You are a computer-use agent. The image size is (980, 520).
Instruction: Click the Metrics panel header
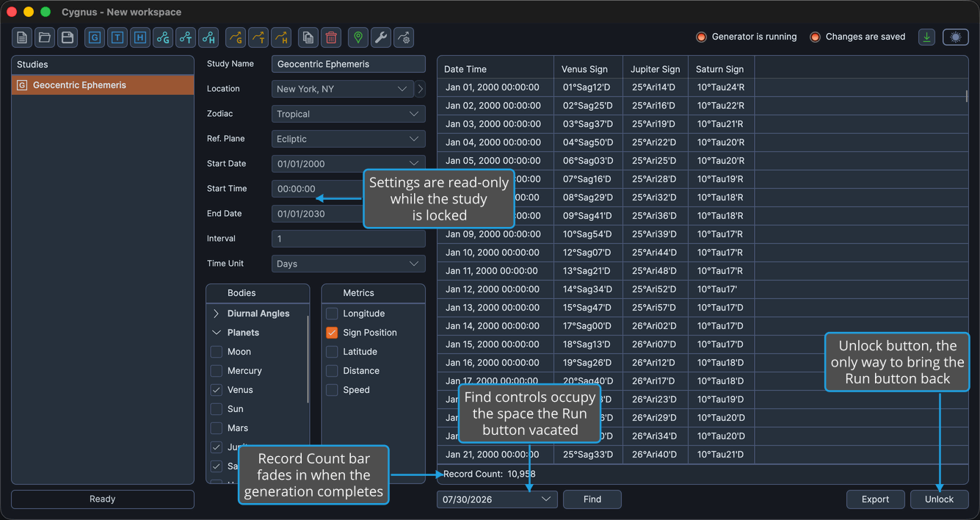coord(374,293)
